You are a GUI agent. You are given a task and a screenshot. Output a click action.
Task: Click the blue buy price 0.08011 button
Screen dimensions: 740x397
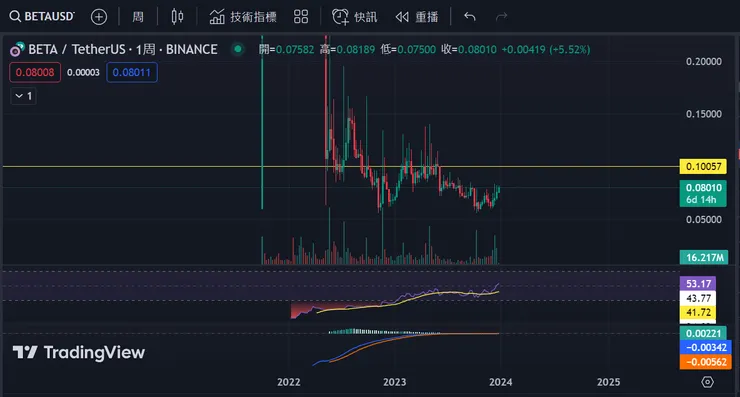[x=132, y=72]
